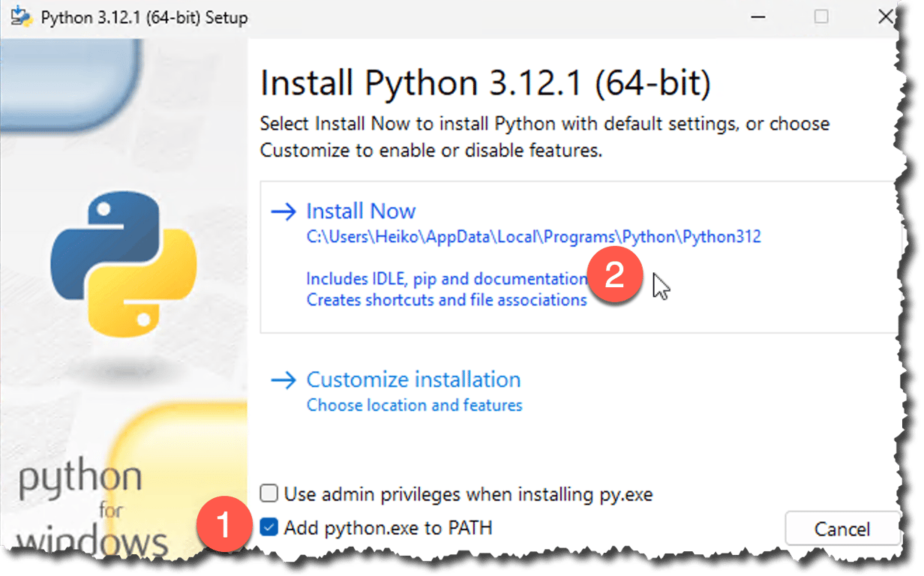Enable the admin privileges checkbox for py.exe
The height and width of the screenshot is (576, 924).
268,493
